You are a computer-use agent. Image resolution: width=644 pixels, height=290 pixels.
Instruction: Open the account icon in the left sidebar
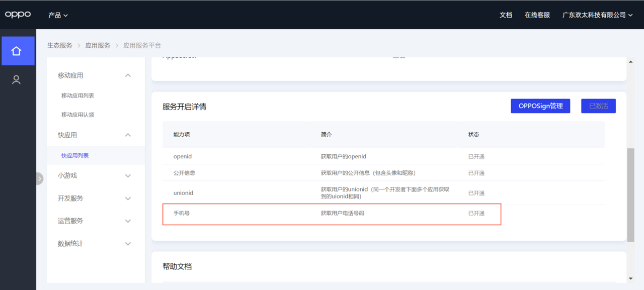click(18, 79)
